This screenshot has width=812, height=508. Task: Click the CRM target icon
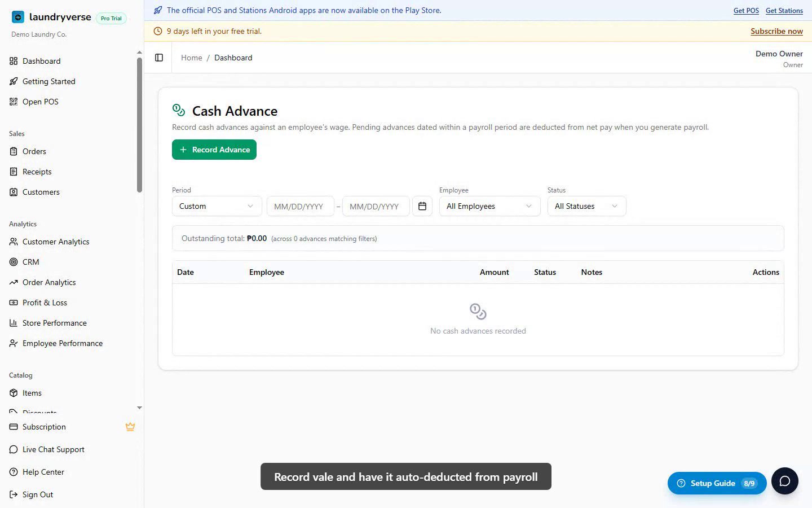(14, 262)
